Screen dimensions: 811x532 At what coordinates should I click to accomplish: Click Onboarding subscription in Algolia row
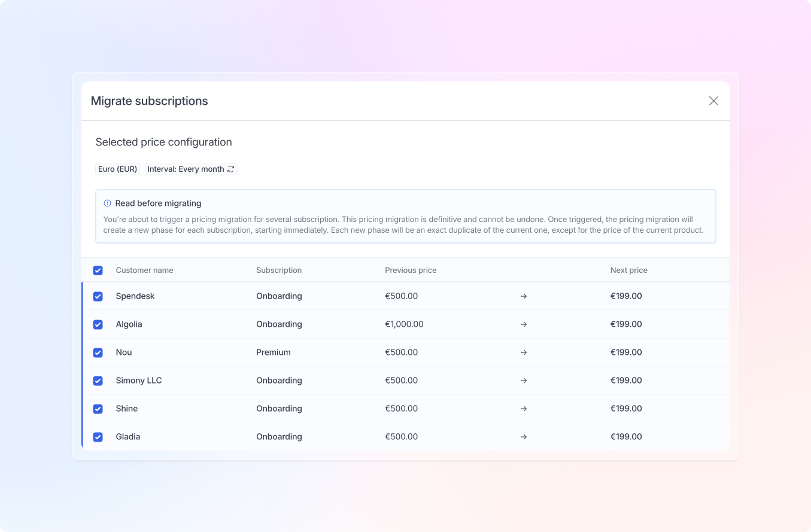(279, 324)
